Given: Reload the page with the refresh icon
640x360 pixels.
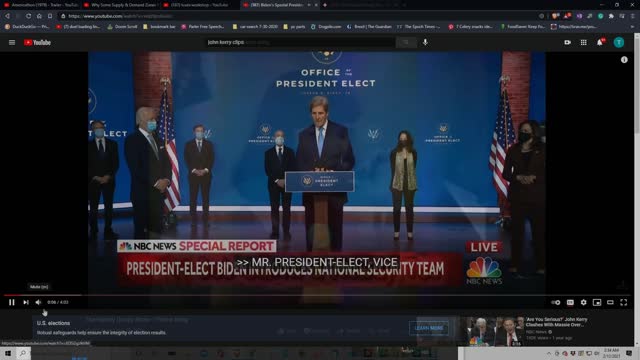Looking at the screenshot, I should [x=28, y=16].
